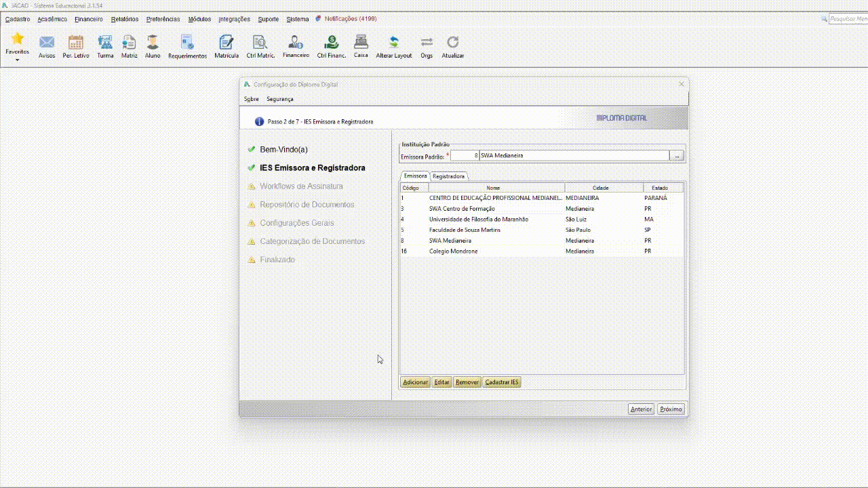Switch to the Registradora tab
This screenshot has height=488, width=868.
[449, 176]
